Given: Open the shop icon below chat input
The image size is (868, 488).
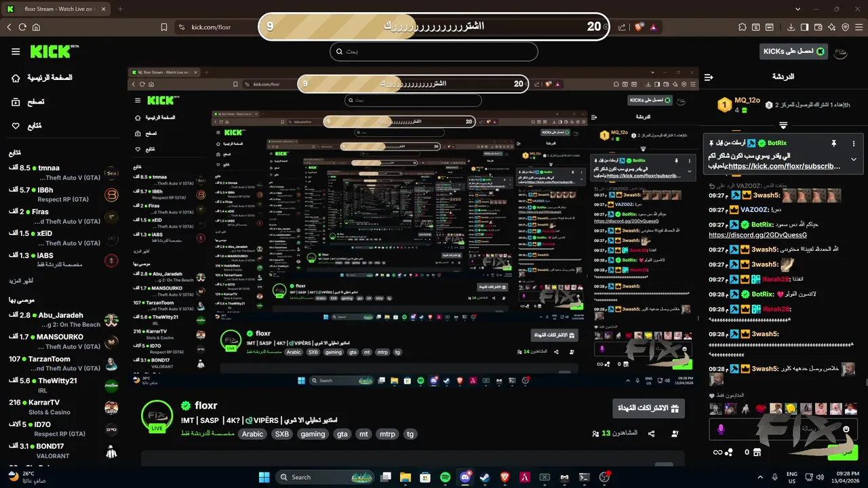Looking at the screenshot, I should coord(757,452).
